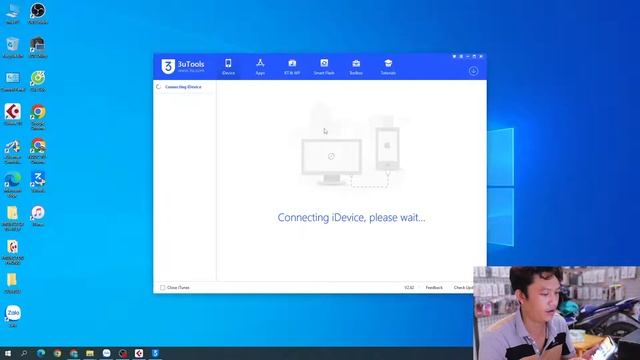Viewport: 640px width, 360px height.
Task: Open the Zalo desktop shortcut
Action: point(13,317)
